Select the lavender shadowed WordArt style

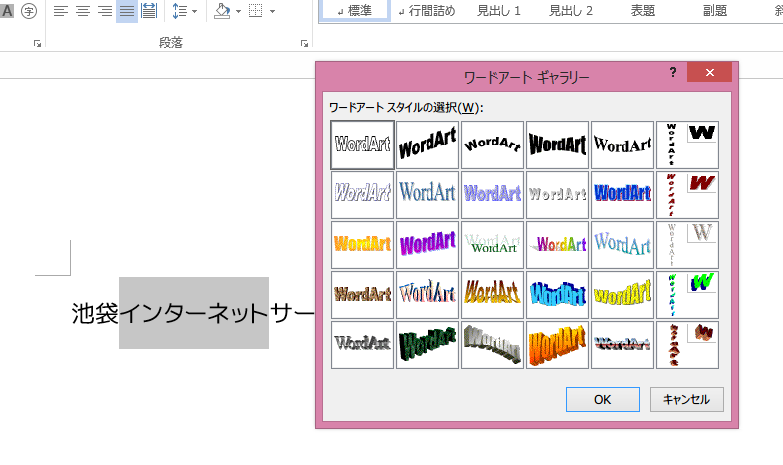click(x=492, y=195)
